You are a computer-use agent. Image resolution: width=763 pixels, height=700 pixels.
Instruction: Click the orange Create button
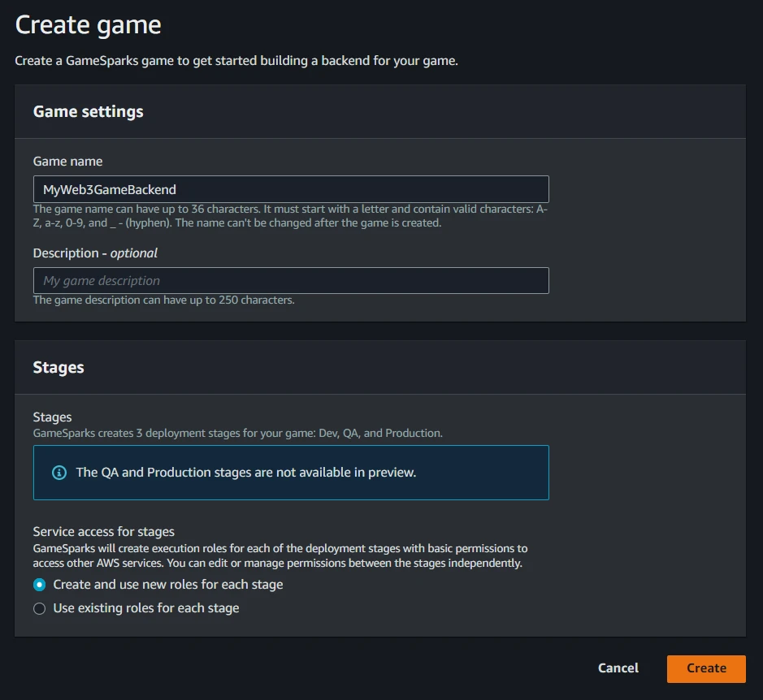(x=706, y=668)
